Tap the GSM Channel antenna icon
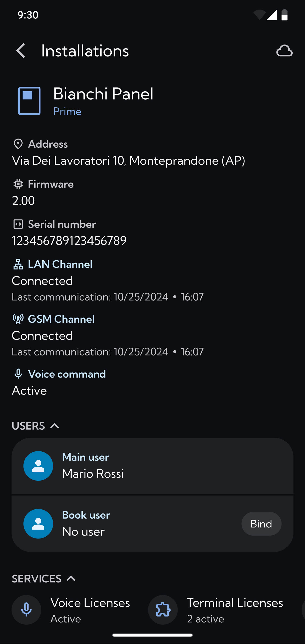 tap(18, 319)
